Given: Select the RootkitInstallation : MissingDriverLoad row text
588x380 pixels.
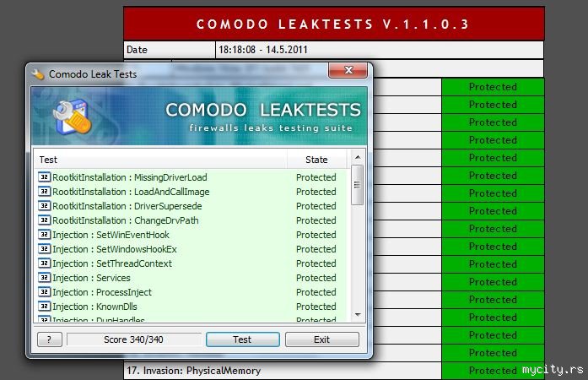Looking at the screenshot, I should 130,177.
